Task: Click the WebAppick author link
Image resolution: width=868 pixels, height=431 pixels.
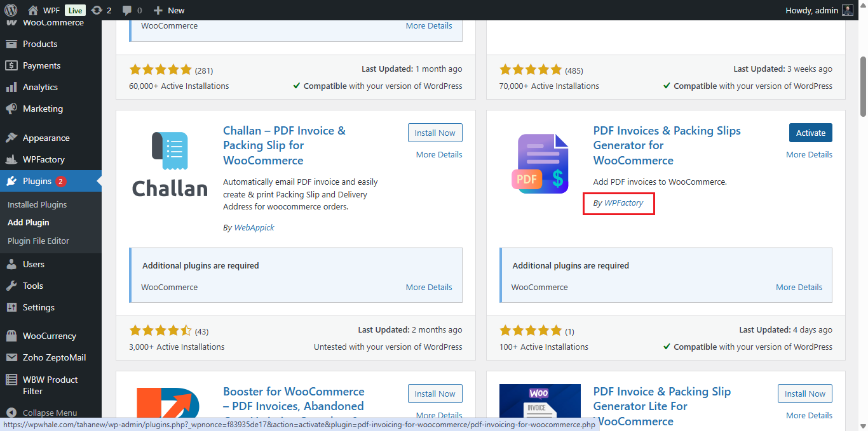Action: [254, 227]
